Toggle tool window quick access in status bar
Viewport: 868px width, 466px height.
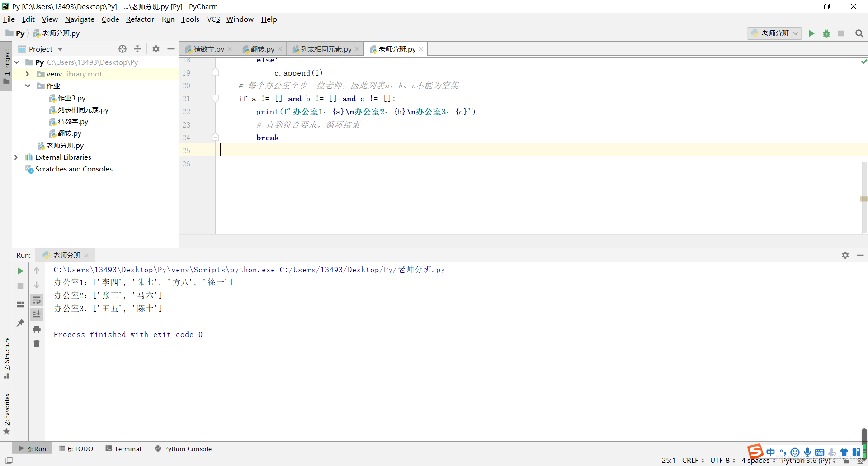click(9, 460)
